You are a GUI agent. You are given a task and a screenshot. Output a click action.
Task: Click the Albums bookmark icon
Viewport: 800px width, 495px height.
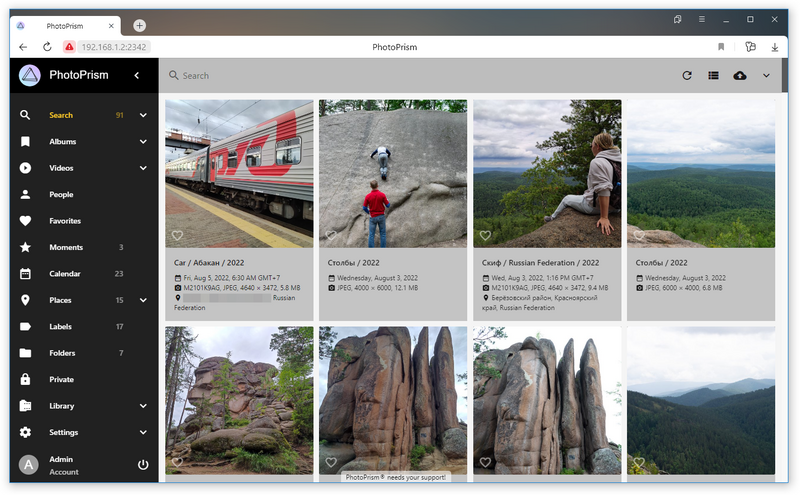pyautogui.click(x=25, y=141)
